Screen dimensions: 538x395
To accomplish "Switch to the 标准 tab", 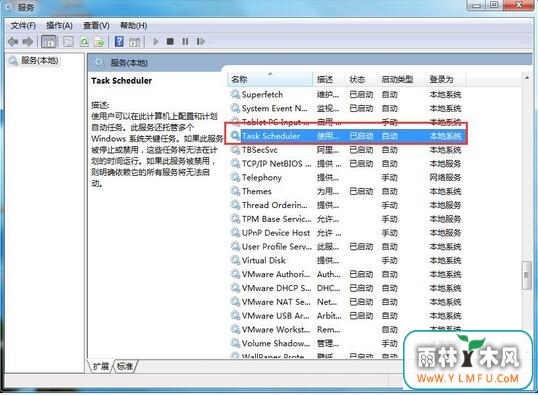I will 125,367.
